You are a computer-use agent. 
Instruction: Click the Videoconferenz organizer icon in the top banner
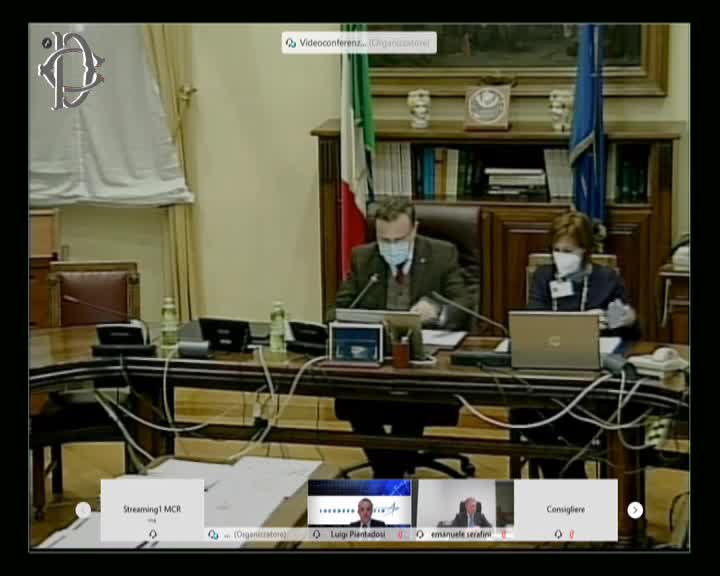291,43
